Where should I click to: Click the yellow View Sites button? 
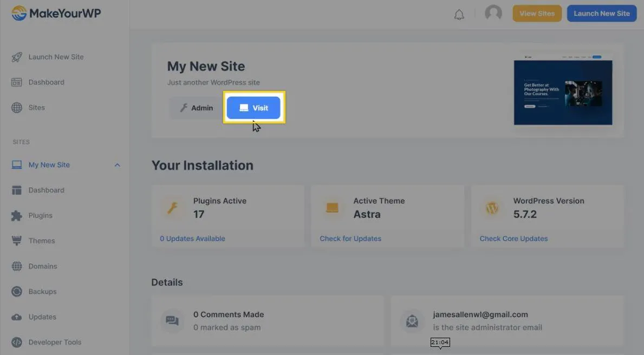click(537, 14)
